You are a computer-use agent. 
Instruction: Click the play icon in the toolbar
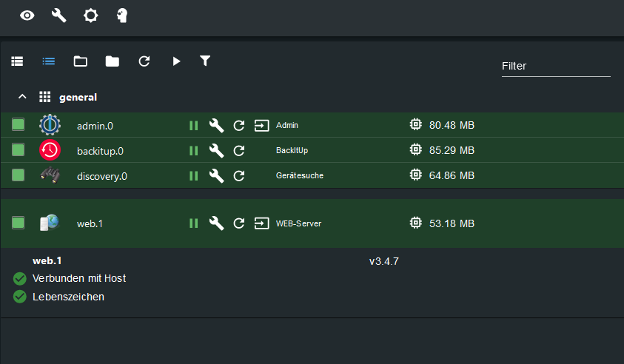[176, 61]
